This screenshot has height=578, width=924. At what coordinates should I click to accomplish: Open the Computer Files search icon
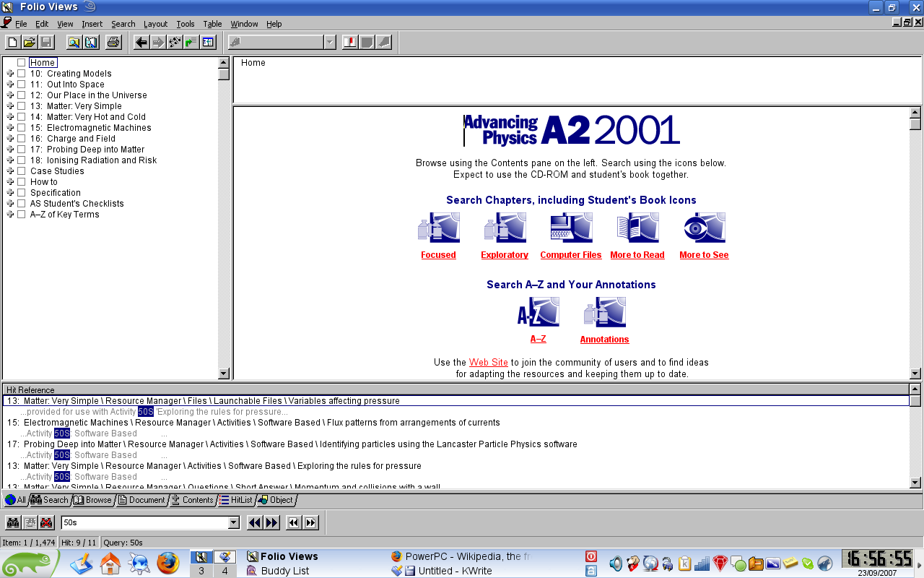click(571, 228)
